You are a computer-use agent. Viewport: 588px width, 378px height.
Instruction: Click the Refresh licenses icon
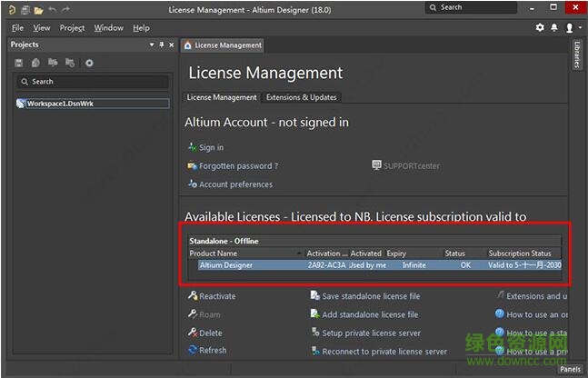pyautogui.click(x=192, y=351)
